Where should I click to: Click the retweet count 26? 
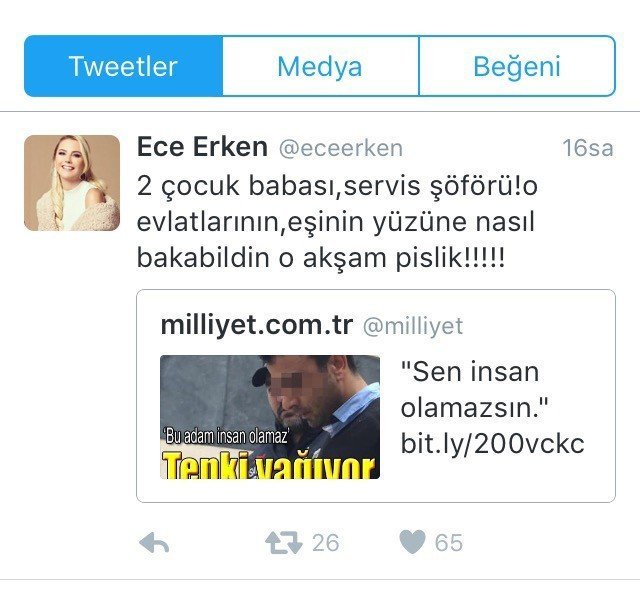326,543
